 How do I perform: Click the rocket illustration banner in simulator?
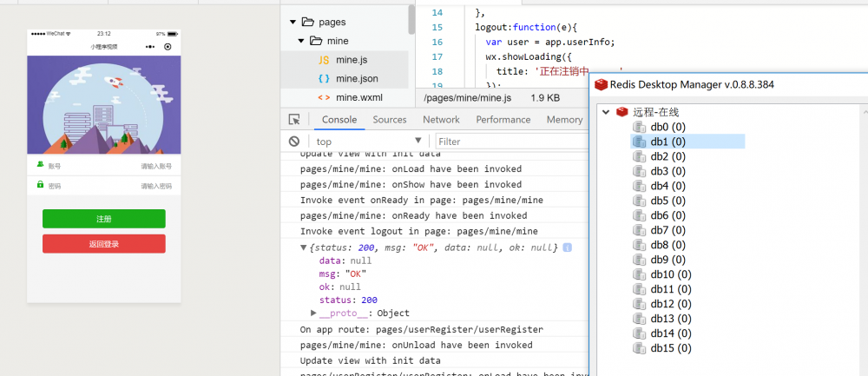(x=104, y=105)
